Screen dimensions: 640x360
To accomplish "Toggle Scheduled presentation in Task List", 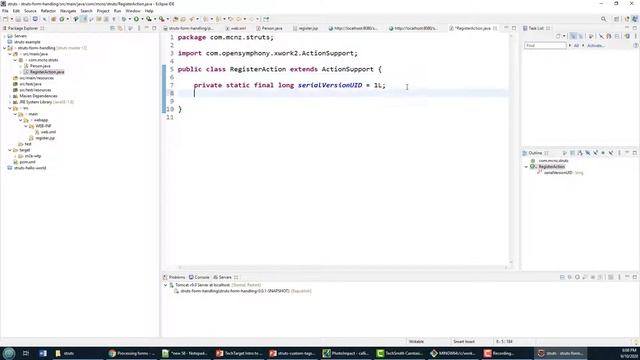I will coord(580,36).
